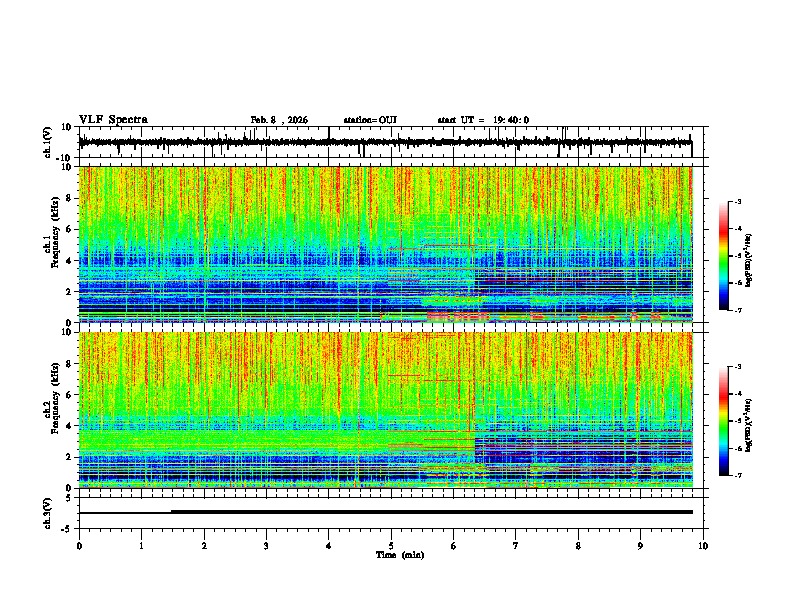Click time axis tick label '1'

141,546
